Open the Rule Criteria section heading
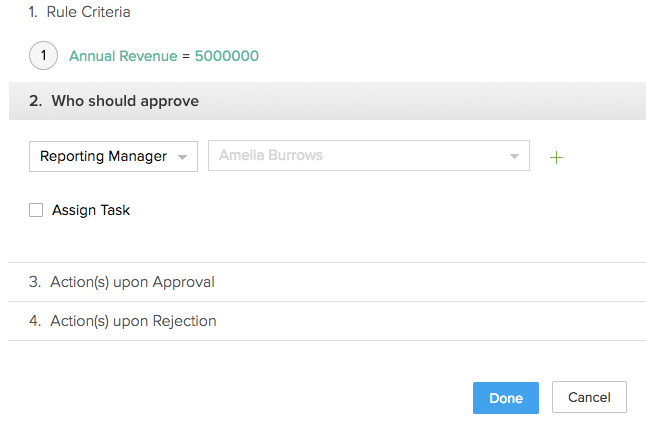This screenshot has height=425, width=646. click(x=88, y=13)
